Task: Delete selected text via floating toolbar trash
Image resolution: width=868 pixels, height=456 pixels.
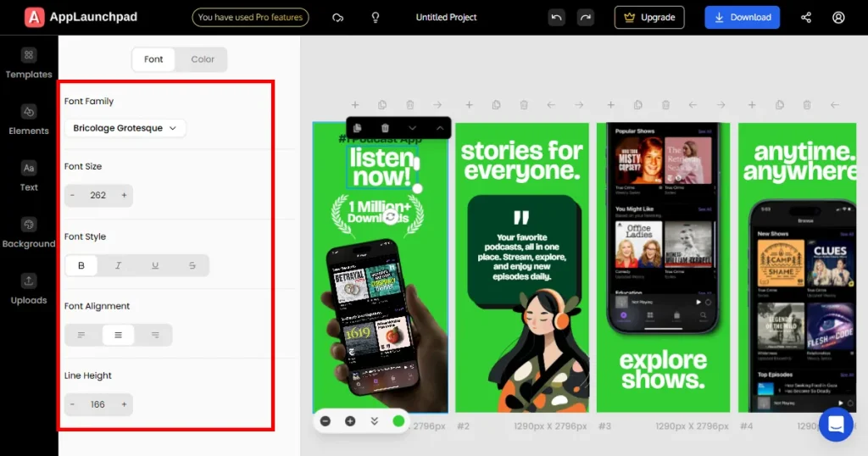Action: 385,128
